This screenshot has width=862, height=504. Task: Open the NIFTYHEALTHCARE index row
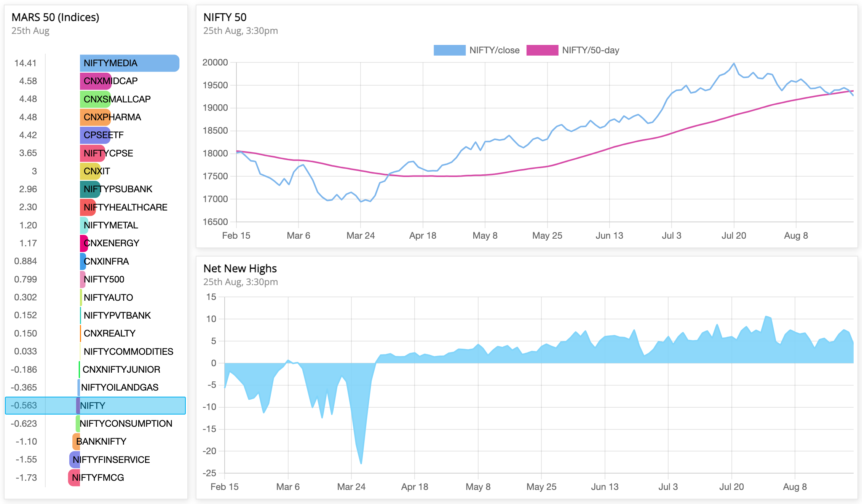pyautogui.click(x=95, y=207)
